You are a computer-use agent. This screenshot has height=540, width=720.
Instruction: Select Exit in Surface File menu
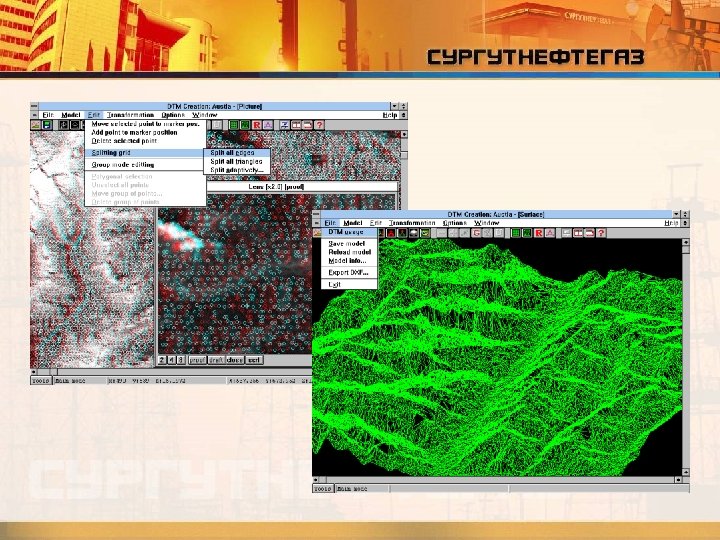349,284
